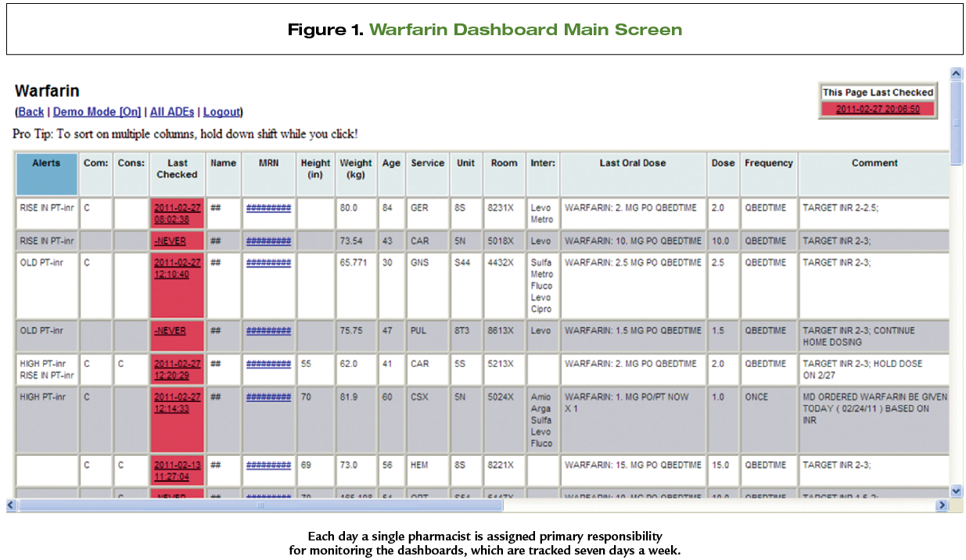This screenshot has width=966, height=560.
Task: Click the horizontal scrollbar thumb
Action: [x=260, y=505]
